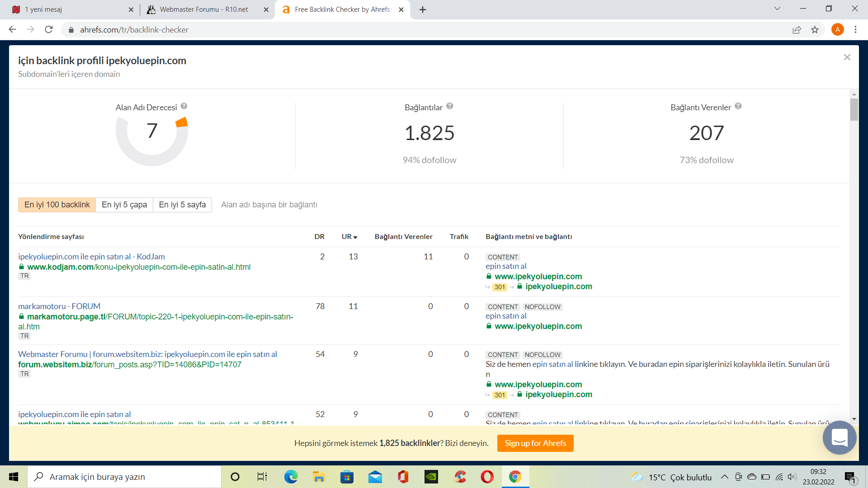Click the browser back arrow

[x=12, y=30]
